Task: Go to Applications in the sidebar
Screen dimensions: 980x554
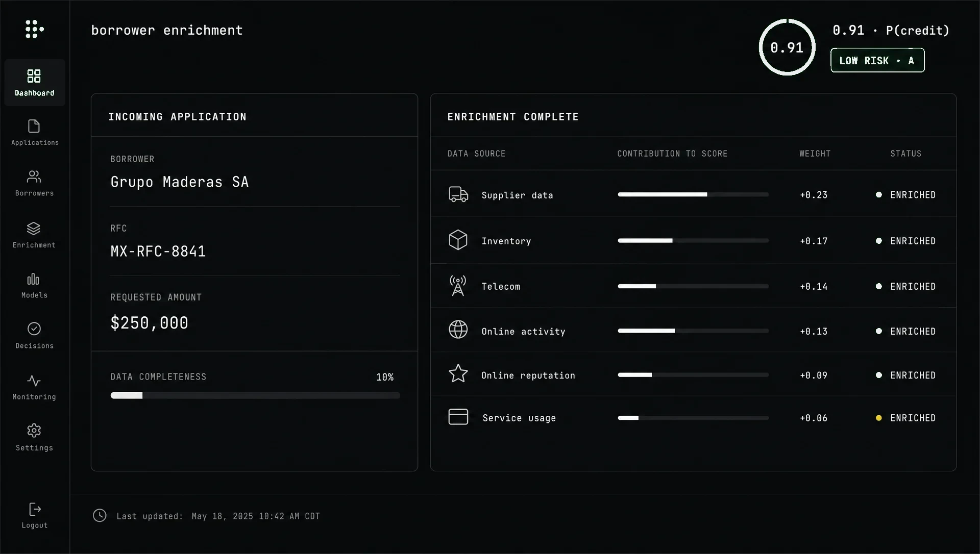Action: point(34,133)
